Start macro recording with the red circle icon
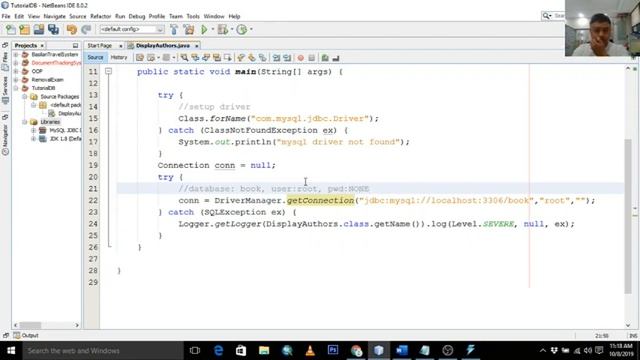 tap(301, 58)
